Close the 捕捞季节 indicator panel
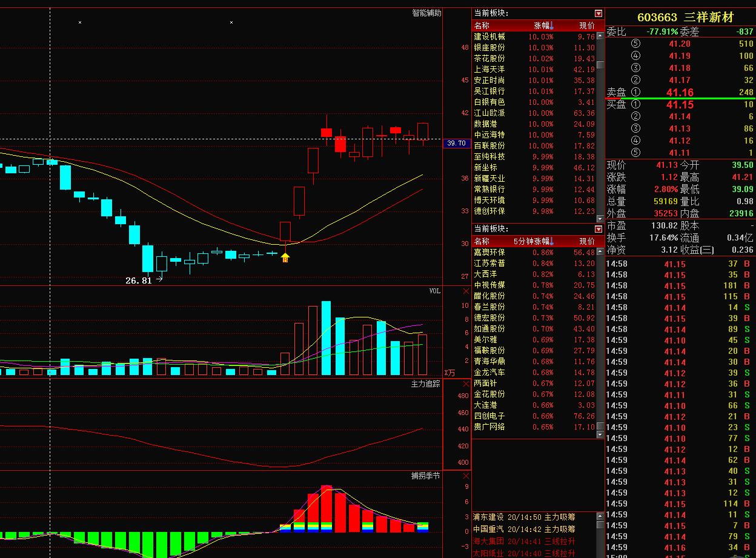Viewport: 756px width, 558px height. [466, 476]
